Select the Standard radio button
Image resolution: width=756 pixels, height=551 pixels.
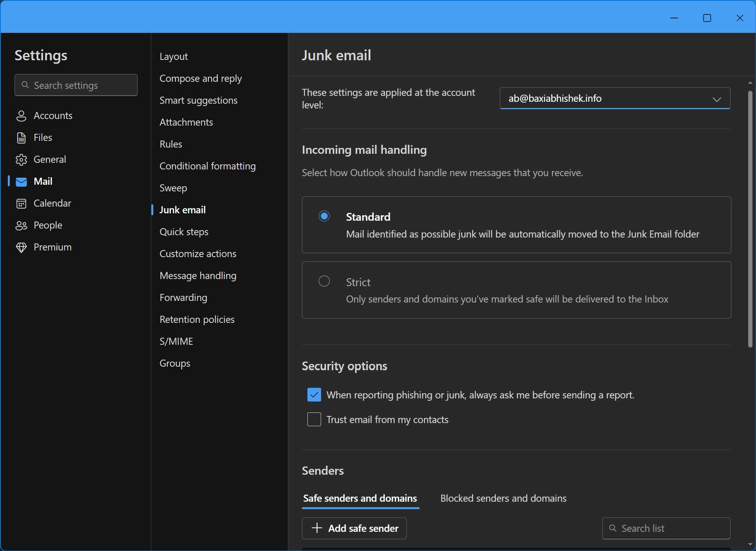click(x=324, y=216)
